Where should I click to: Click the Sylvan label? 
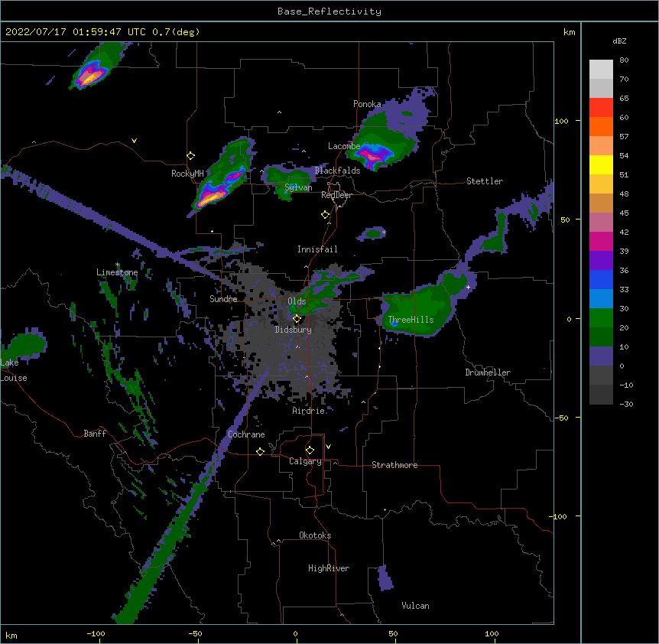point(298,187)
